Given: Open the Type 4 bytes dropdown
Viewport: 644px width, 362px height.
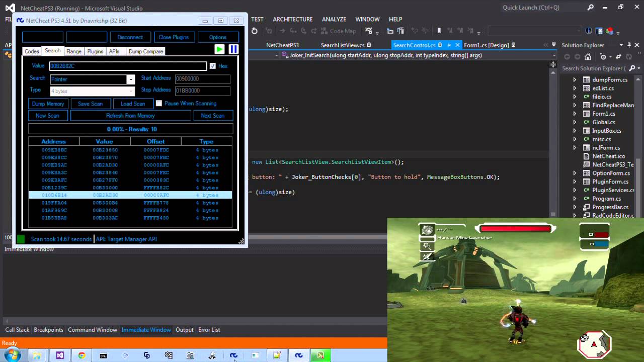Looking at the screenshot, I should point(130,91).
